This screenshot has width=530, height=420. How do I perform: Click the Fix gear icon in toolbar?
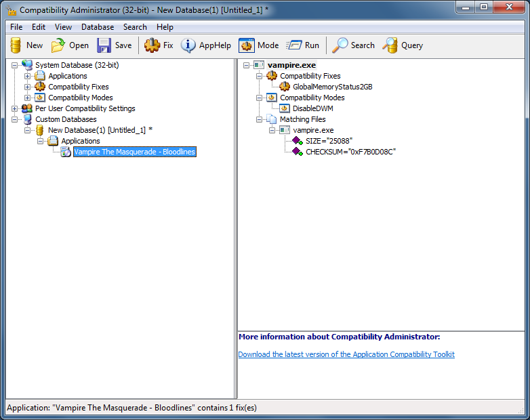pos(152,45)
